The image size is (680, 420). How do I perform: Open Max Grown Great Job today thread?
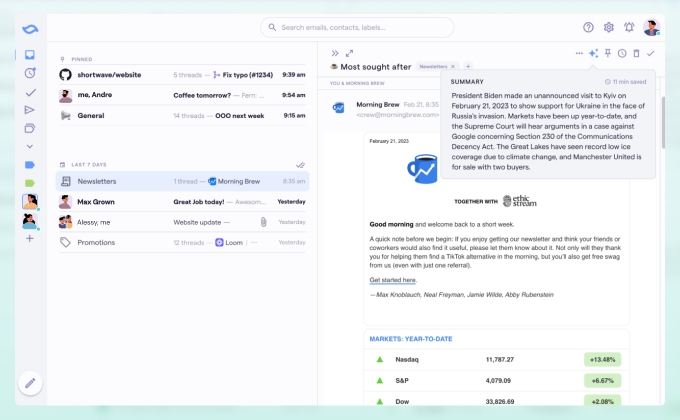[182, 202]
